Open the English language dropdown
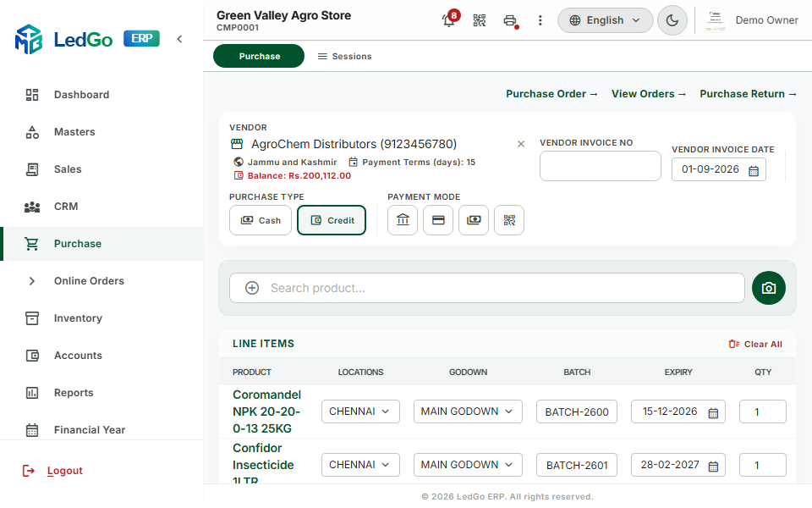 point(605,20)
